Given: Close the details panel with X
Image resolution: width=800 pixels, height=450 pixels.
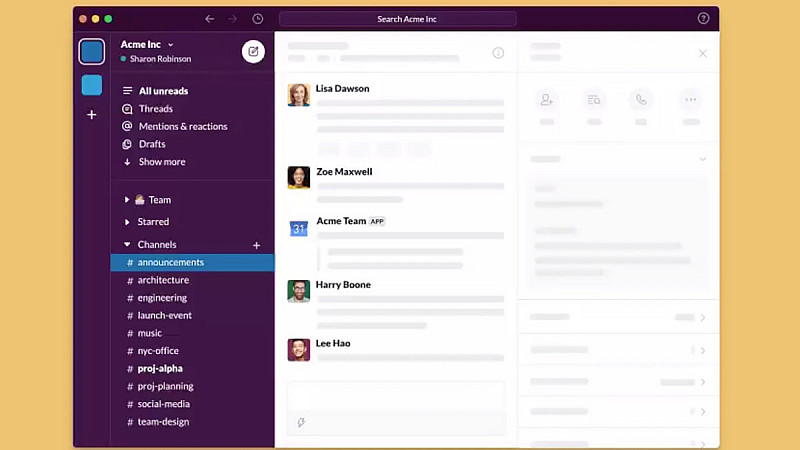Looking at the screenshot, I should [x=703, y=54].
